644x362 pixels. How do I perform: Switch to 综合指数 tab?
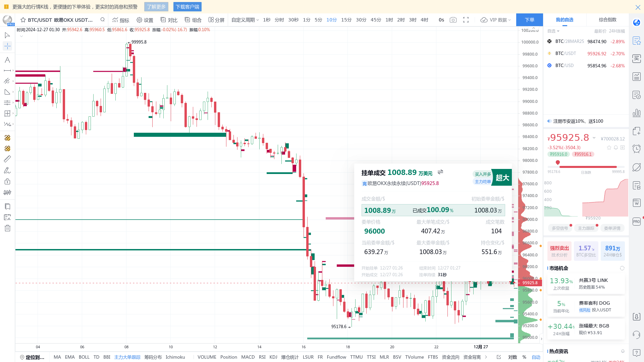coord(607,20)
